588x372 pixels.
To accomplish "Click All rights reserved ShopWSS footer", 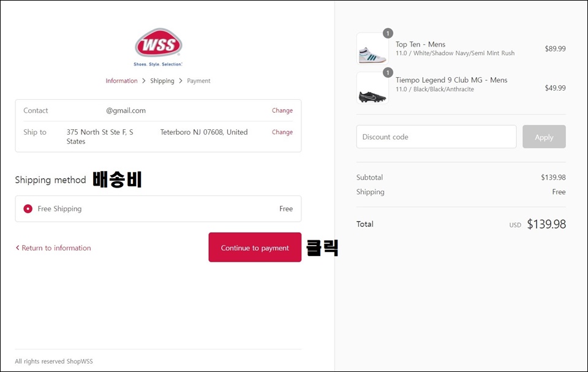I will tap(54, 361).
